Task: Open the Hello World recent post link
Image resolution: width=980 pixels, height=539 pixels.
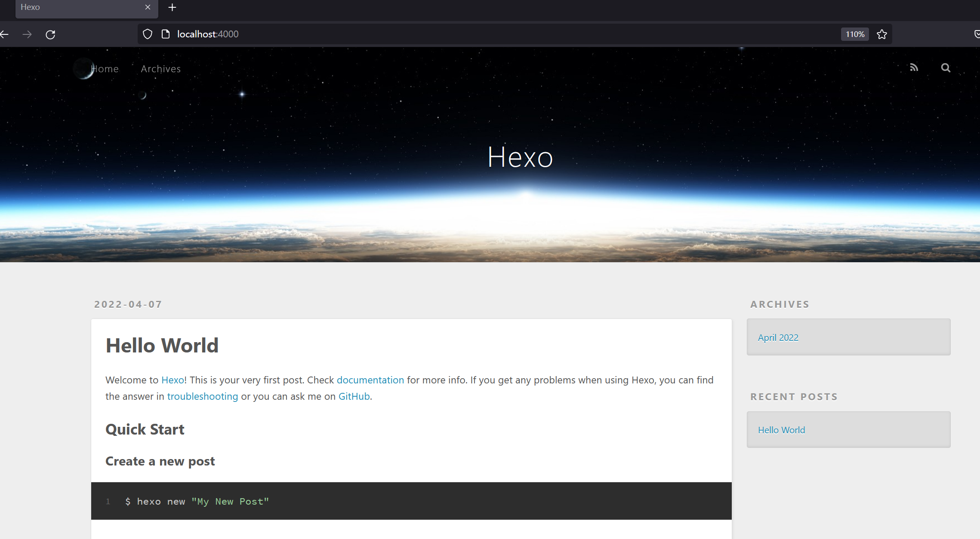Action: (781, 430)
